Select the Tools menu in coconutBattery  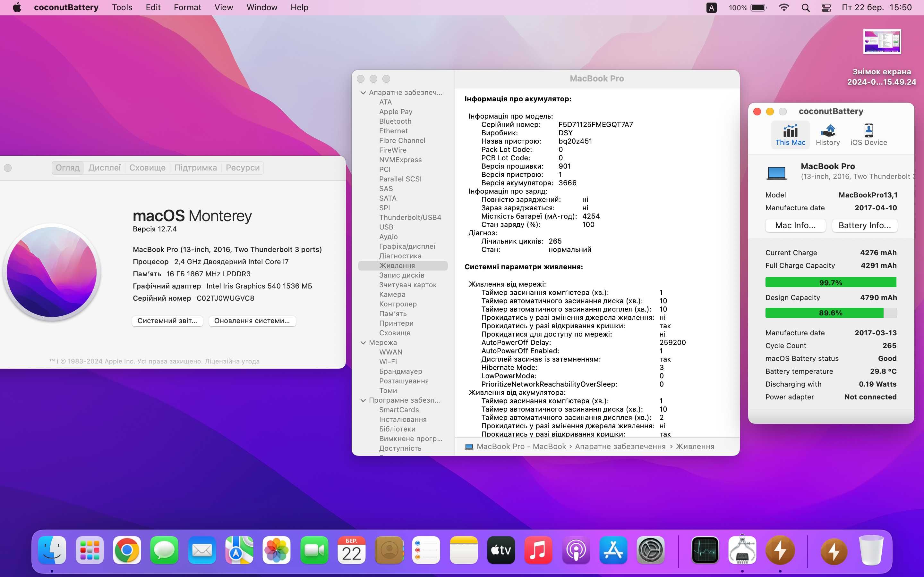[121, 7]
